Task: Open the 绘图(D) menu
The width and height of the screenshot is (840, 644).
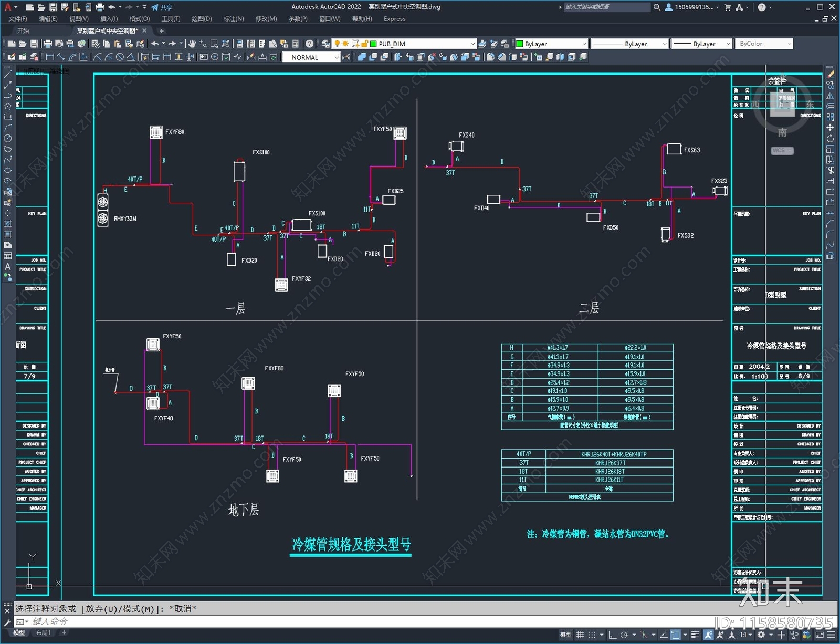Action: coord(202,18)
